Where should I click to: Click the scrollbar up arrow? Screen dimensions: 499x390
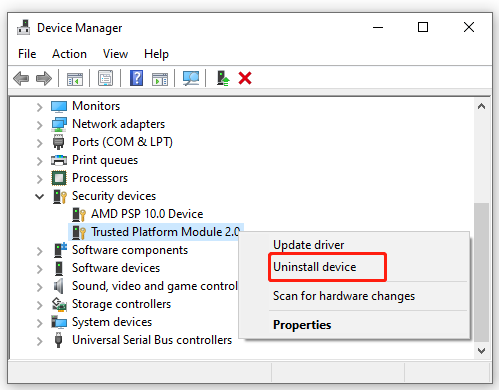tap(481, 107)
